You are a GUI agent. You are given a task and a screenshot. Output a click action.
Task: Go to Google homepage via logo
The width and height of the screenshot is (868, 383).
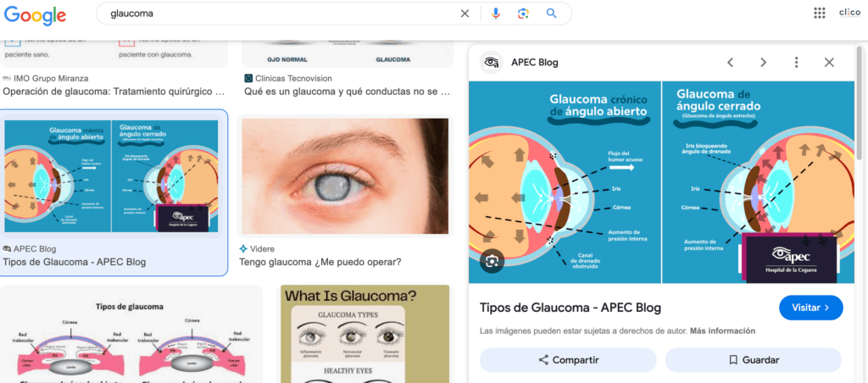(x=36, y=15)
